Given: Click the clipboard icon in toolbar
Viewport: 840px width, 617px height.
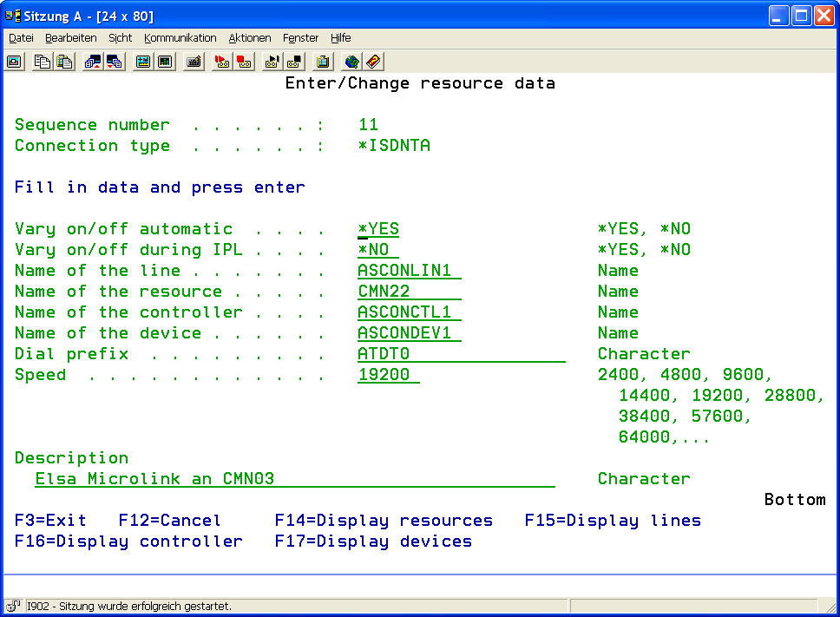Looking at the screenshot, I should 324,62.
